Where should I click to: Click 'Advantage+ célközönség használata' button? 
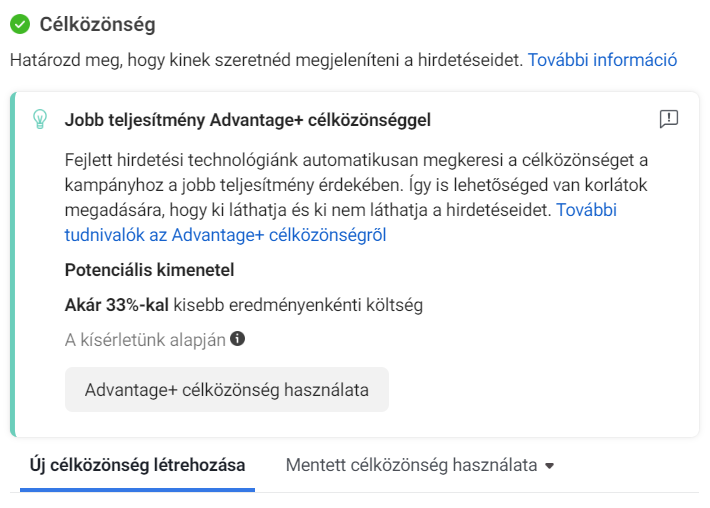pyautogui.click(x=227, y=390)
